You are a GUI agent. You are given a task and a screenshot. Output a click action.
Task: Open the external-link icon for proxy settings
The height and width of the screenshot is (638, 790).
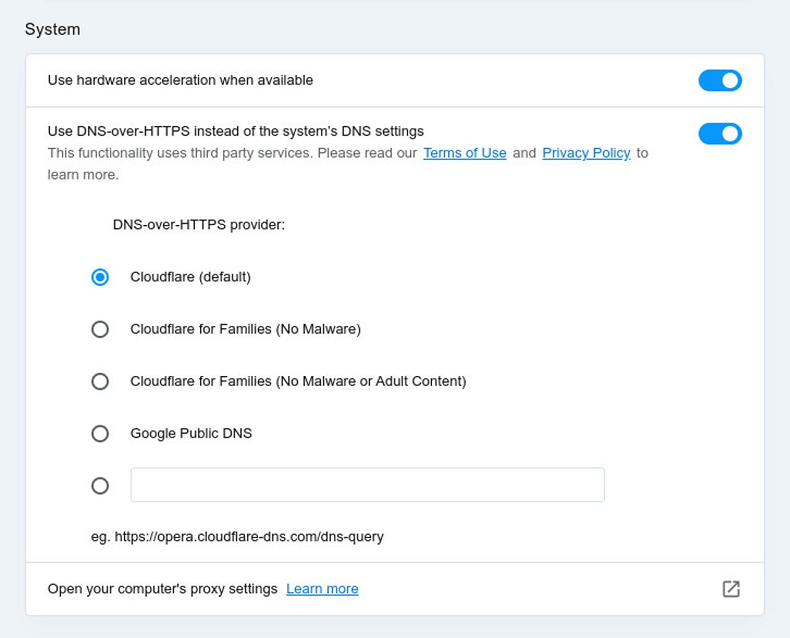click(x=731, y=589)
